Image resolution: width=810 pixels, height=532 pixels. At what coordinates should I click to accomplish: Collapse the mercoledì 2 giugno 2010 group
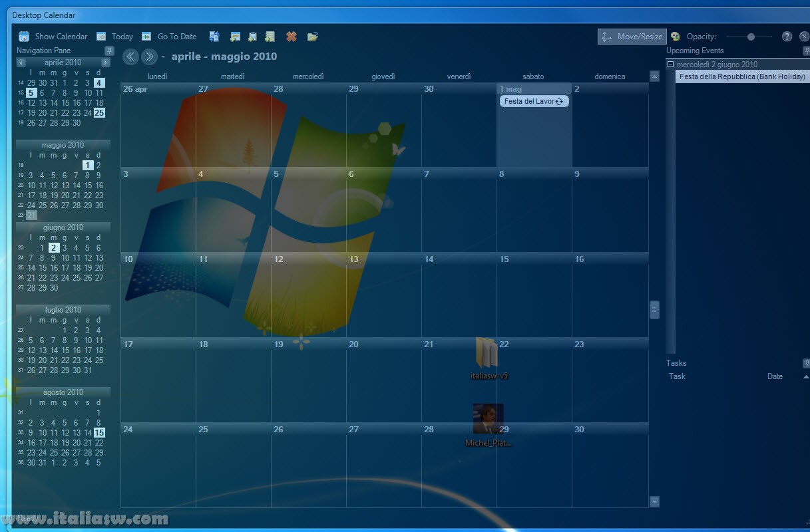pyautogui.click(x=671, y=65)
